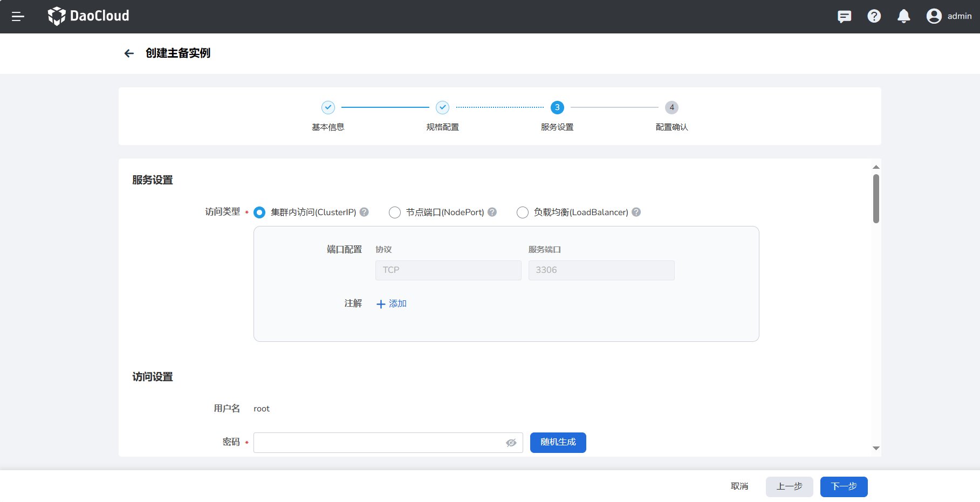Screen dimensions: 980x502
Task: Click the back arrow beside 创建主备实例
Action: point(129,53)
